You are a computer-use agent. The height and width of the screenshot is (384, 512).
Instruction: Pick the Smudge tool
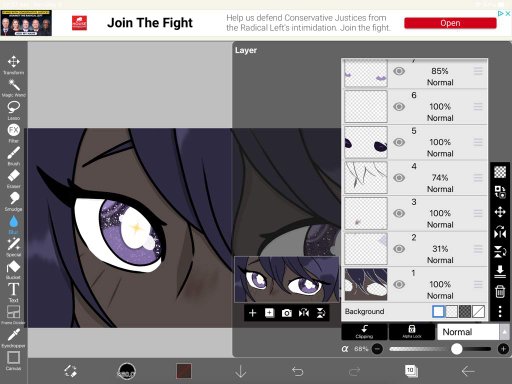13,201
